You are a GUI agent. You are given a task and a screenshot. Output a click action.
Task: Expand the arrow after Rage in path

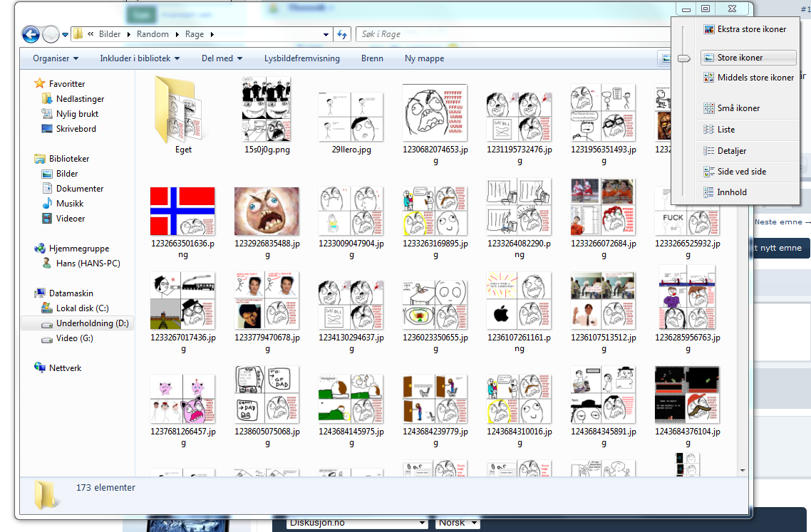click(212, 35)
